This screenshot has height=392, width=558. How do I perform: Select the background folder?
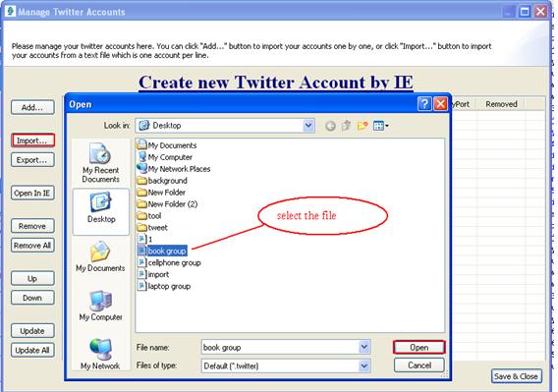(x=162, y=181)
